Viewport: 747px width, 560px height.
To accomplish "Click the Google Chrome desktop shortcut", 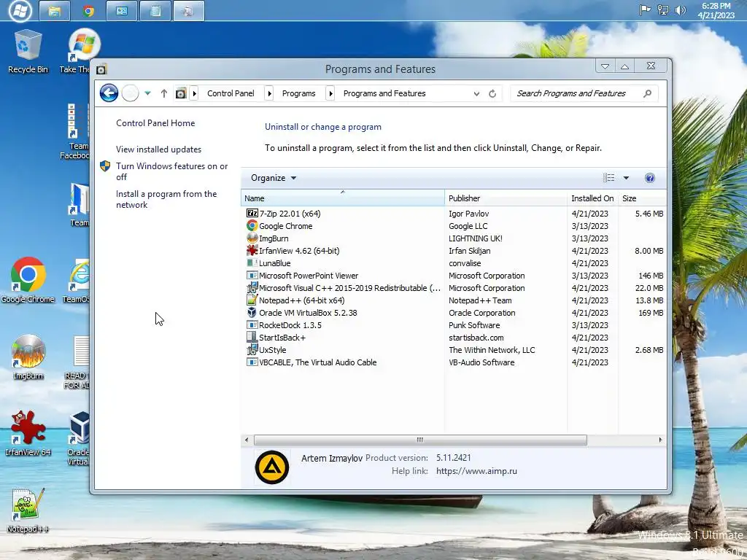I will (28, 281).
